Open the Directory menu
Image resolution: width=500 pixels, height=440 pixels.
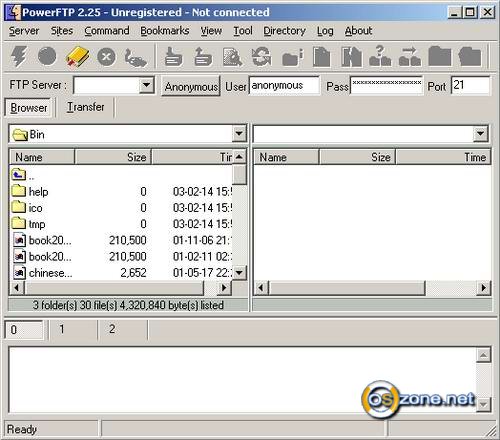(x=284, y=31)
